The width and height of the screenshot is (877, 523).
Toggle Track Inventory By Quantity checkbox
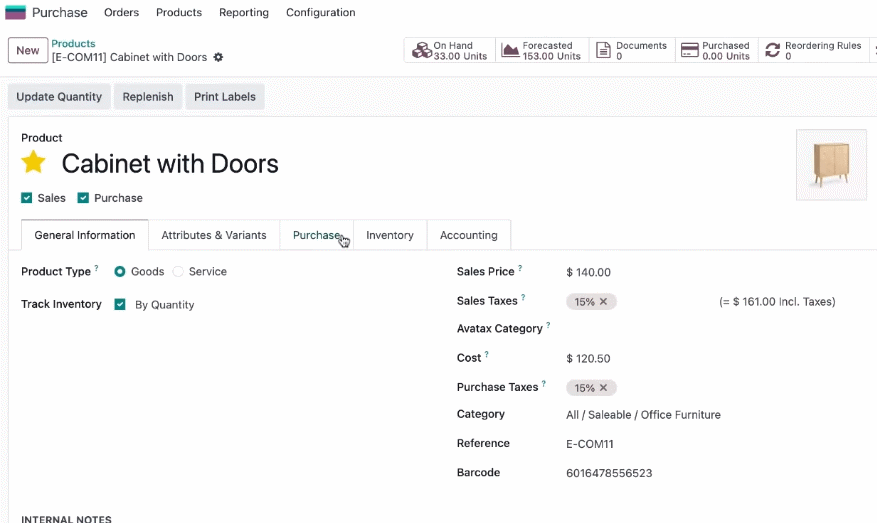[x=120, y=304]
